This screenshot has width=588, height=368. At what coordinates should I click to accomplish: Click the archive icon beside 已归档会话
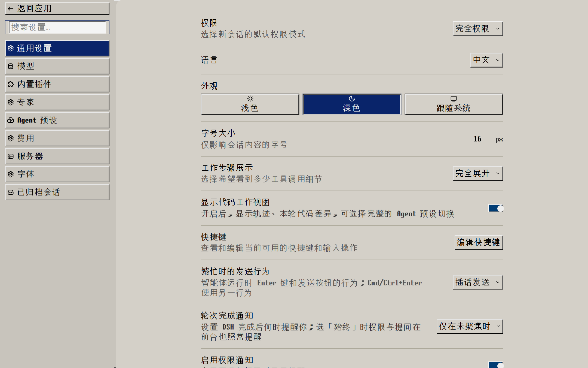[11, 192]
